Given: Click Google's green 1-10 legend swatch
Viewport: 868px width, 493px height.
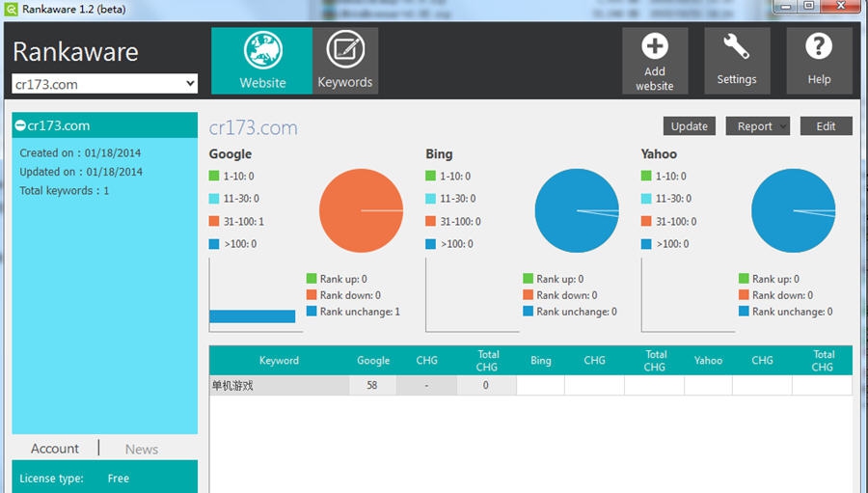Looking at the screenshot, I should 214,176.
